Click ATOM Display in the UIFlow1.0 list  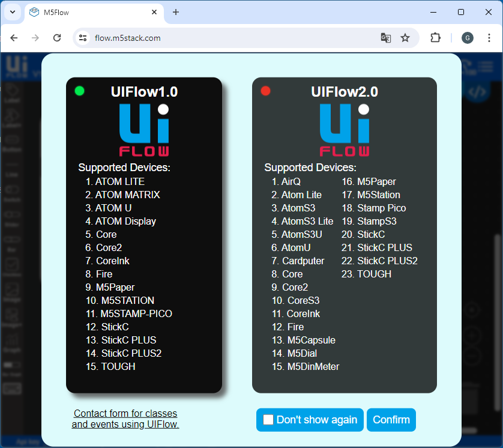tap(125, 221)
